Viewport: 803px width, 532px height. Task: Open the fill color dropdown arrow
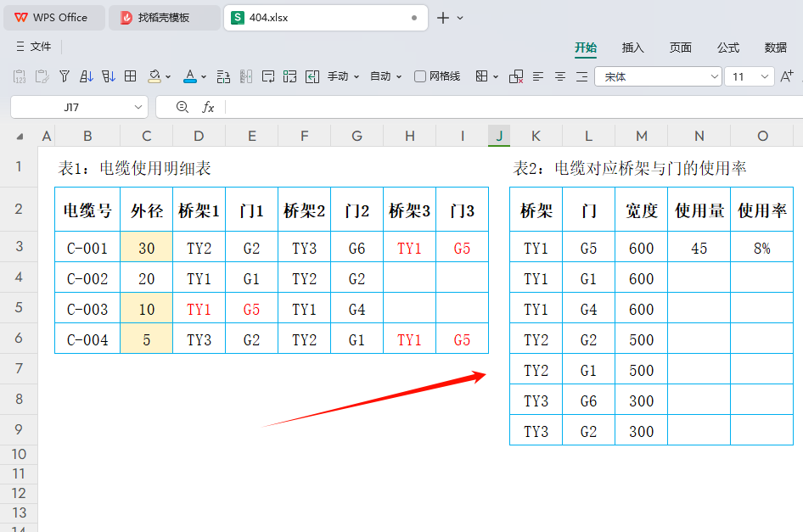click(168, 77)
